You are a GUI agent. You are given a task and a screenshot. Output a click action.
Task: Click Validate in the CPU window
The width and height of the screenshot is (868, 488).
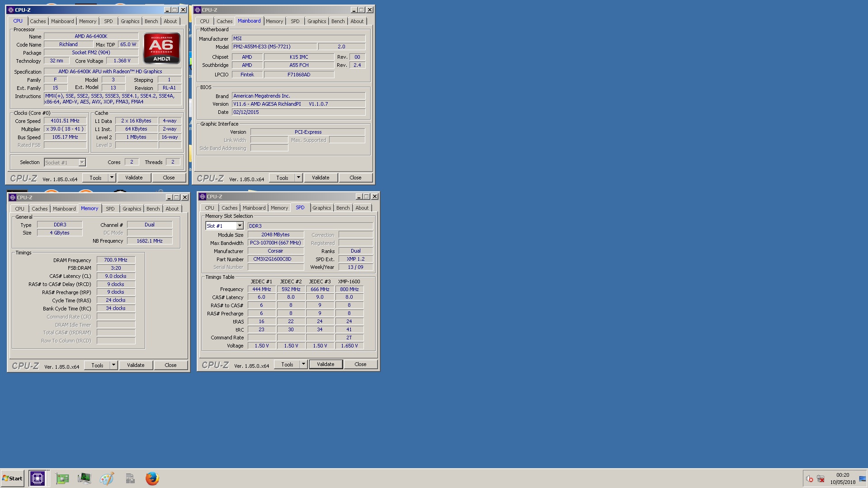(134, 178)
